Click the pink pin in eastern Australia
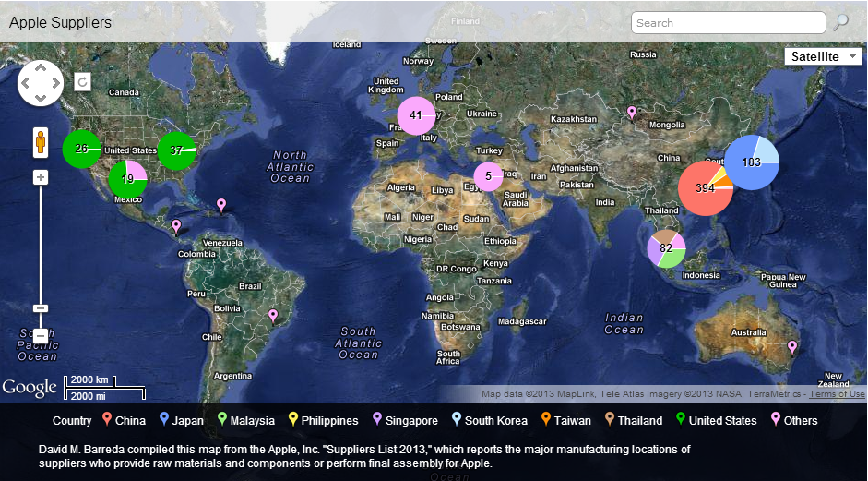The image size is (868, 481). pos(792,347)
